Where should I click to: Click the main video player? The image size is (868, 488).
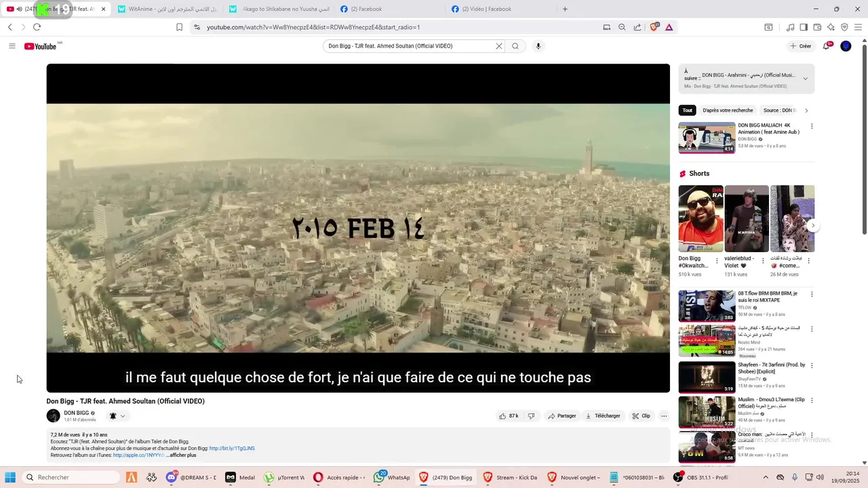(358, 228)
